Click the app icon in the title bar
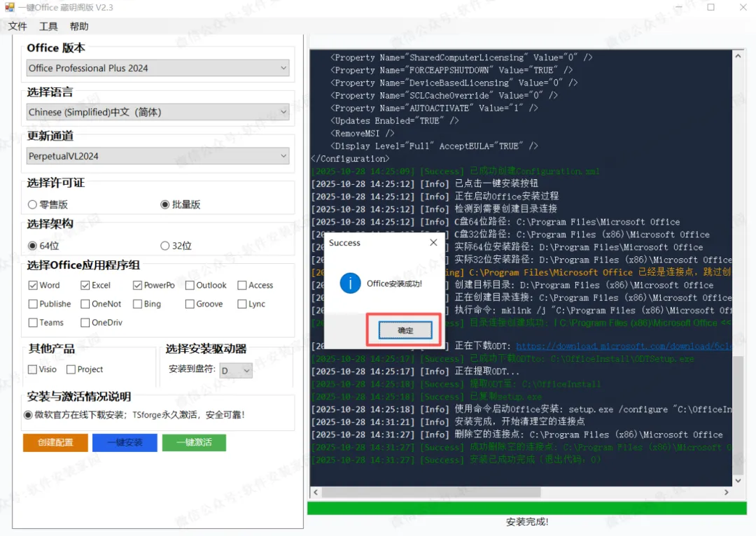The width and height of the screenshot is (756, 536). click(9, 7)
